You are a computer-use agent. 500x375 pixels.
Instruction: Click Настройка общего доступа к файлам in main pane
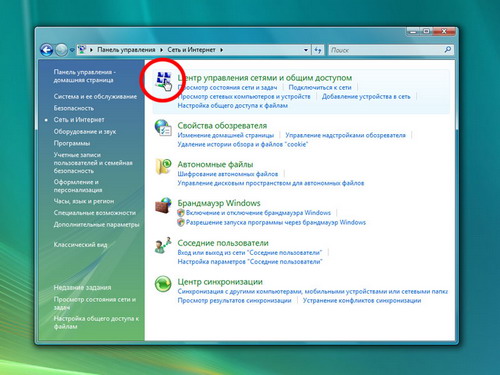233,105
